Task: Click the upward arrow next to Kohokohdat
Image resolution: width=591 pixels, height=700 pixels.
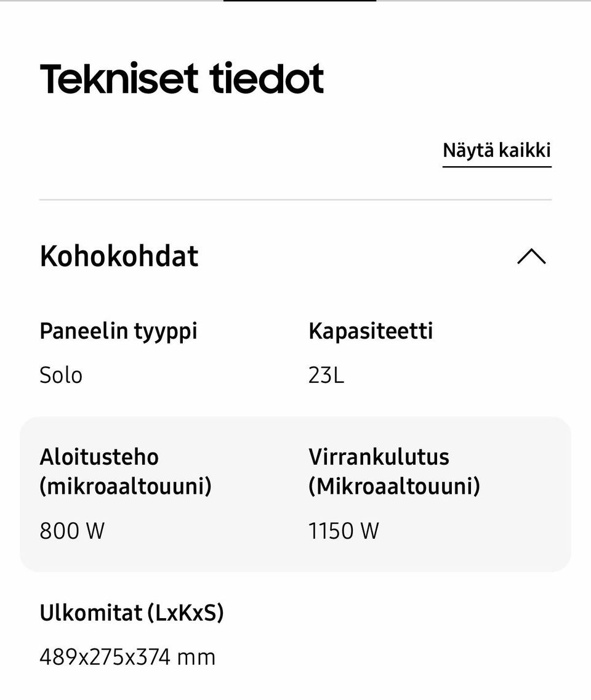Action: pos(531,257)
